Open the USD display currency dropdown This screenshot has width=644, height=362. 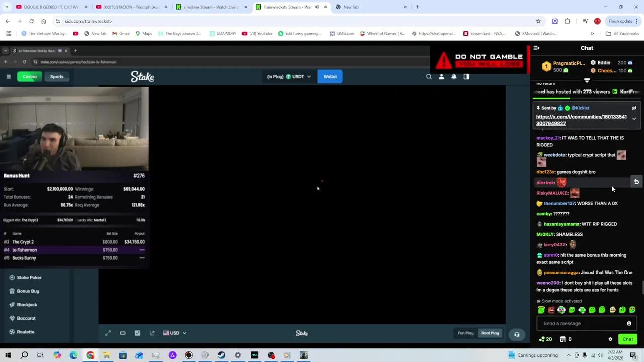tap(175, 333)
